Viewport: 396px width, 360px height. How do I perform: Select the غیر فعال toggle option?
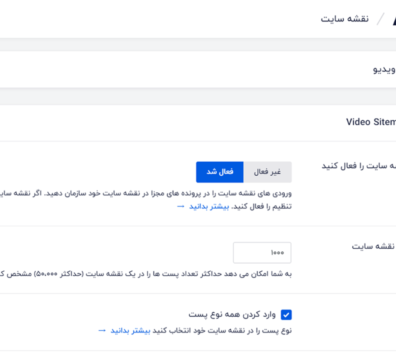tap(267, 172)
